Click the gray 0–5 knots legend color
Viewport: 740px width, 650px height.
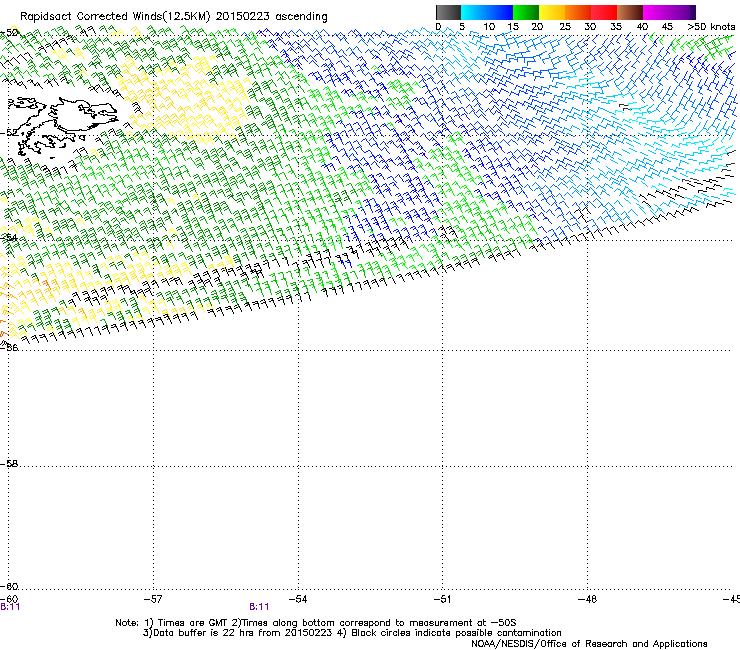(x=448, y=12)
